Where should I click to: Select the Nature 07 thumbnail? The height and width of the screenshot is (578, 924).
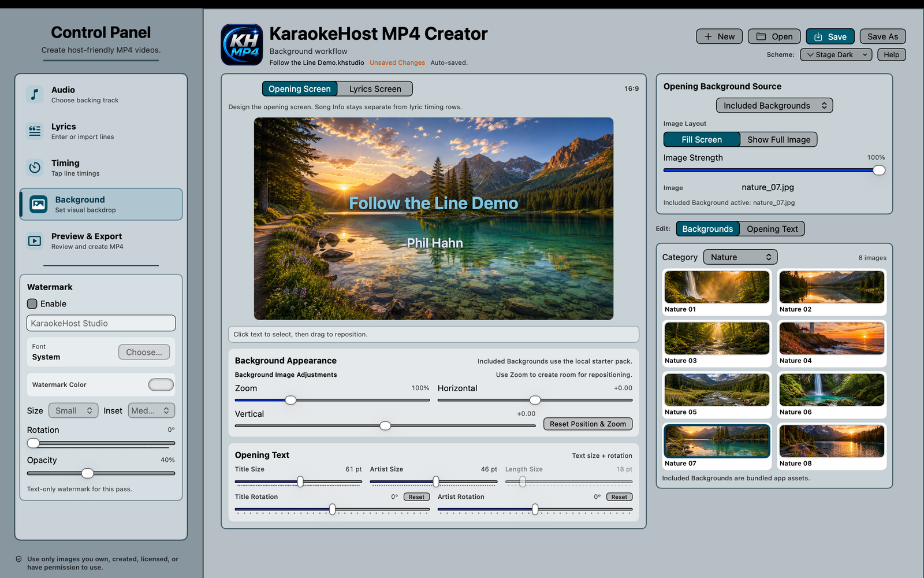tap(717, 441)
